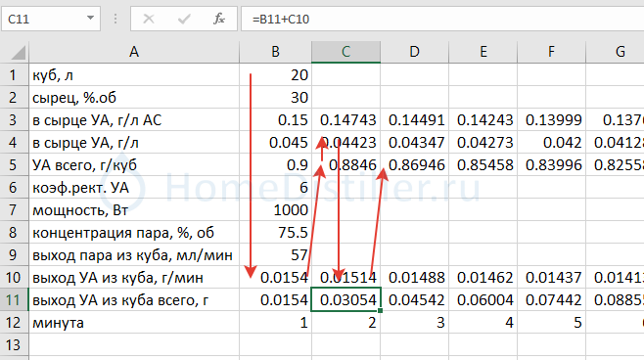Click cell D11 with value 0.04542

(x=415, y=300)
